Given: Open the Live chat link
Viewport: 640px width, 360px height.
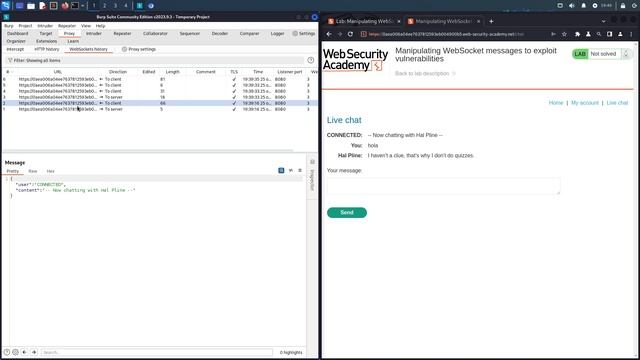Looking at the screenshot, I should pos(617,103).
